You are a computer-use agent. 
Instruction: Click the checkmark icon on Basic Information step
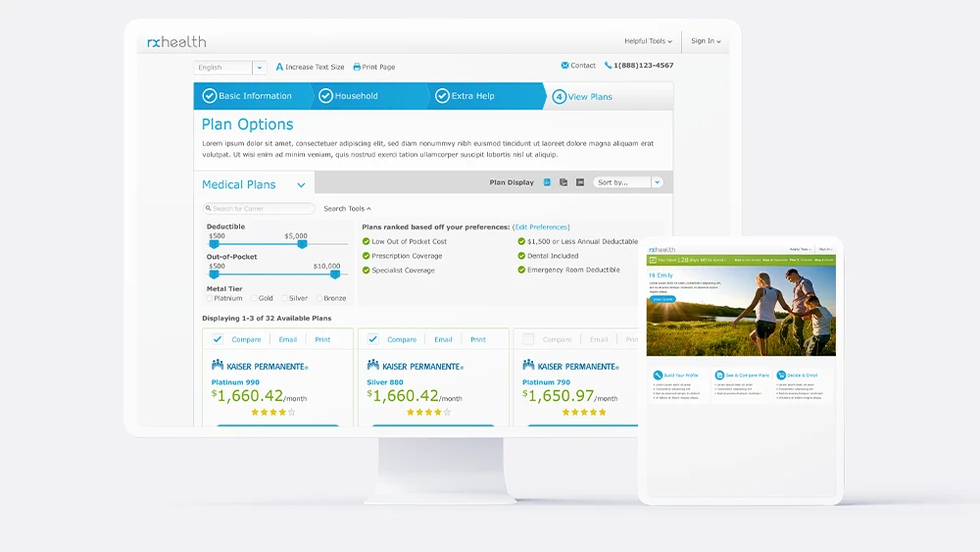210,96
